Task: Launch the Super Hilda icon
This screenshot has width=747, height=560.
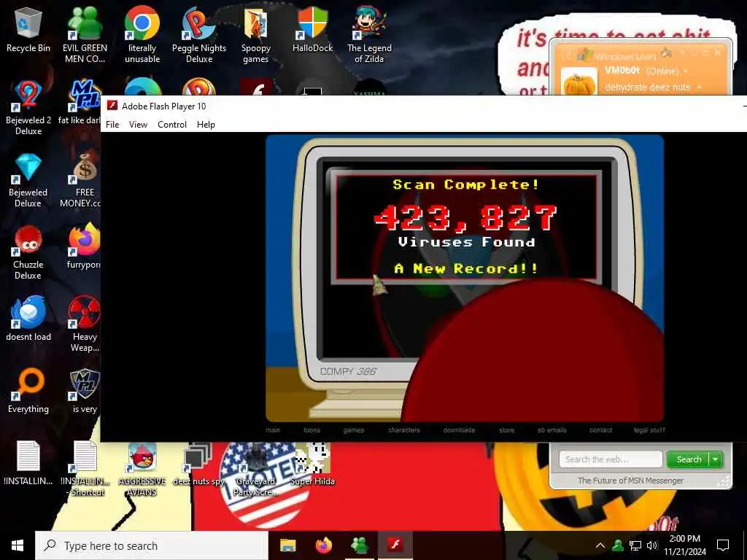Action: click(x=312, y=463)
